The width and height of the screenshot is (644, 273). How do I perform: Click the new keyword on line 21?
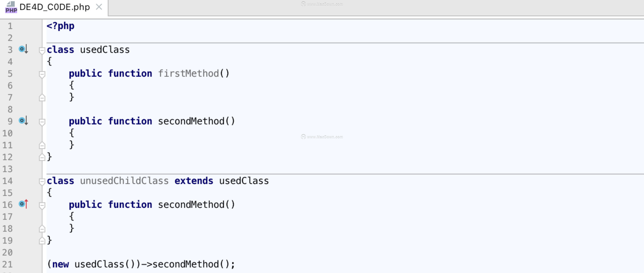coord(60,264)
